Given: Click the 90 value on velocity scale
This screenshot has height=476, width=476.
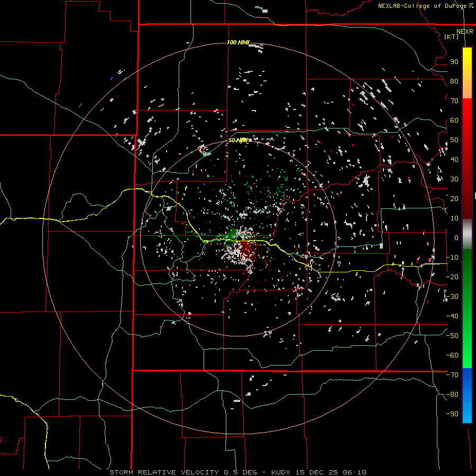Looking at the screenshot, I should [x=454, y=62].
